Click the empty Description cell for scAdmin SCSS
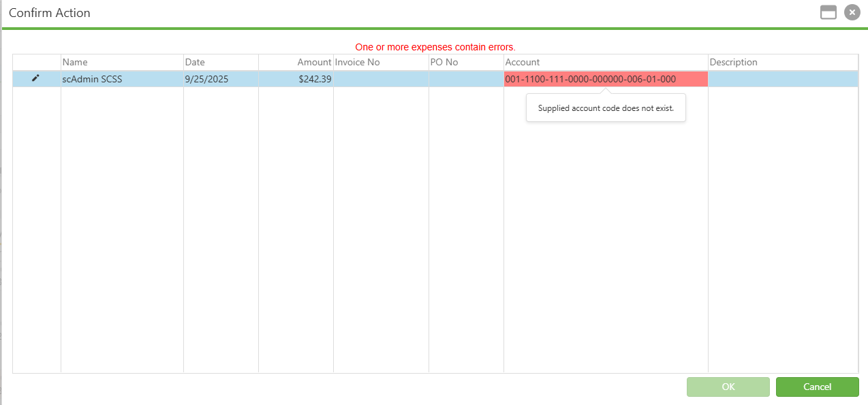 (783, 79)
